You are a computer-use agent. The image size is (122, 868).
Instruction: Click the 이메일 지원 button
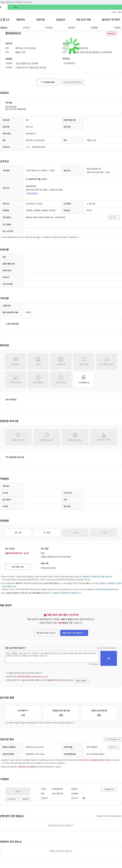point(18,567)
